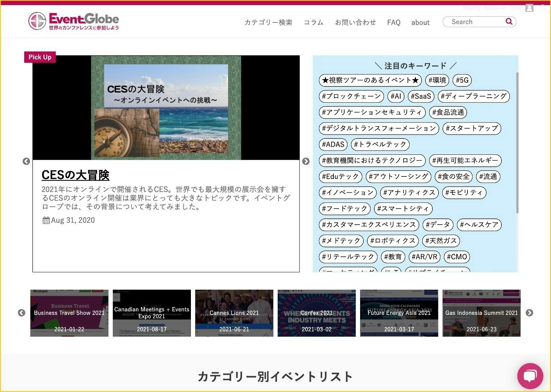Image resolution: width=551 pixels, height=392 pixels.
Task: Select #天然ガス keyword tag
Action: (441, 241)
